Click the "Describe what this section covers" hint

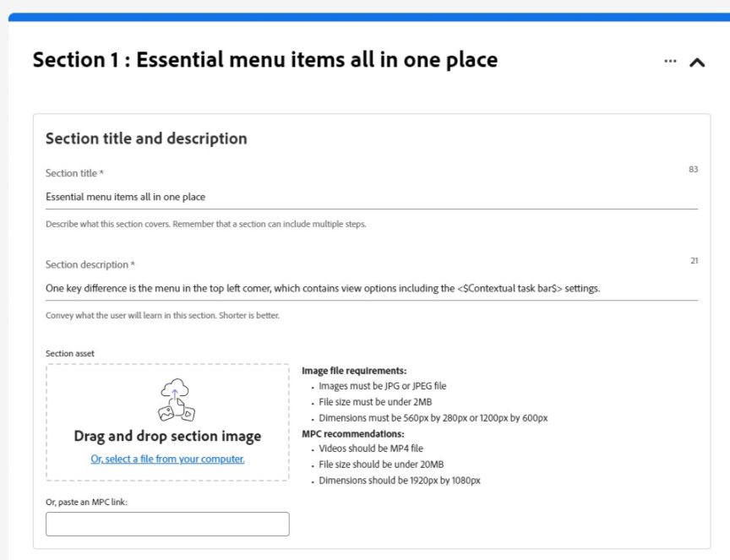point(205,225)
